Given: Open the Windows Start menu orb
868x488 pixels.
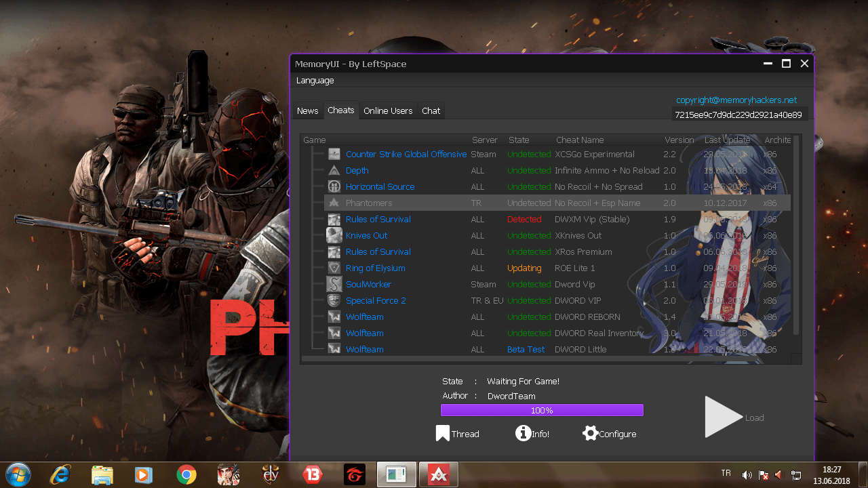Looking at the screenshot, I should click(x=17, y=474).
